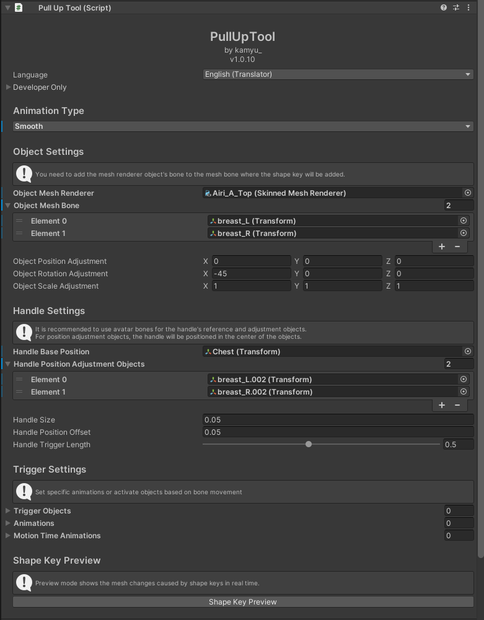Collapse the Pull Up Tool component foldout
This screenshot has height=620, width=484.
point(7,8)
